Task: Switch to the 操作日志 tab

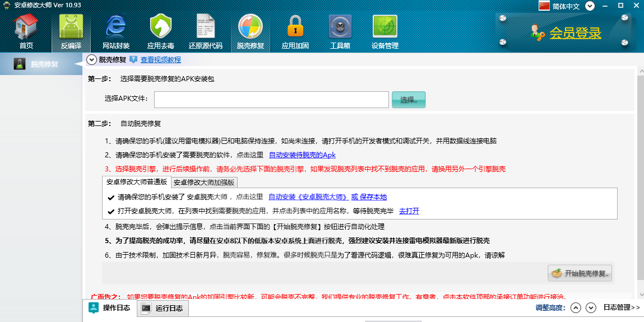Action: coord(109,308)
